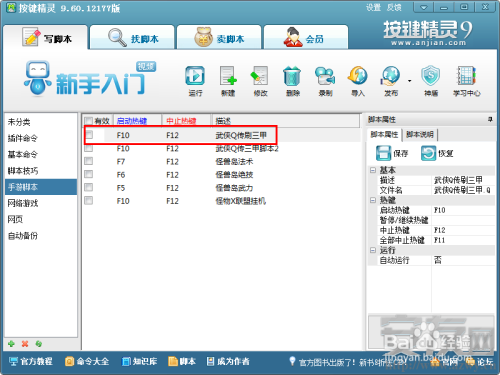500x375 pixels.
Task: Edit the 启动热键 F10 value field
Action: (x=463, y=210)
